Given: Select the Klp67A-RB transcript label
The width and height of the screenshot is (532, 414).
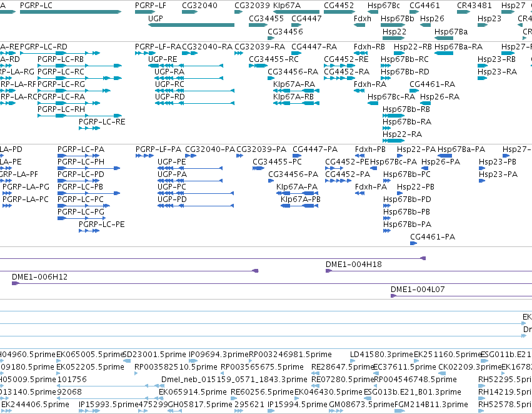Looking at the screenshot, I should pos(293,97).
